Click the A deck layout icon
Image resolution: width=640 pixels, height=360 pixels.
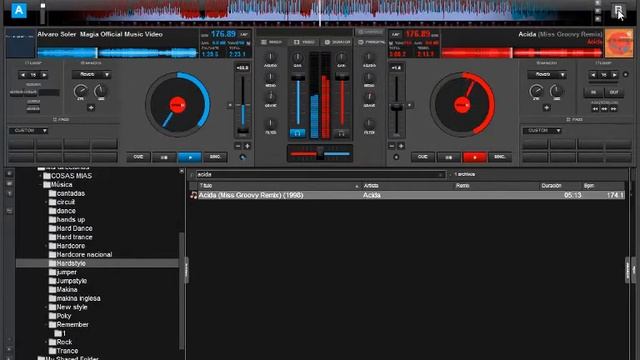pyautogui.click(x=19, y=10)
